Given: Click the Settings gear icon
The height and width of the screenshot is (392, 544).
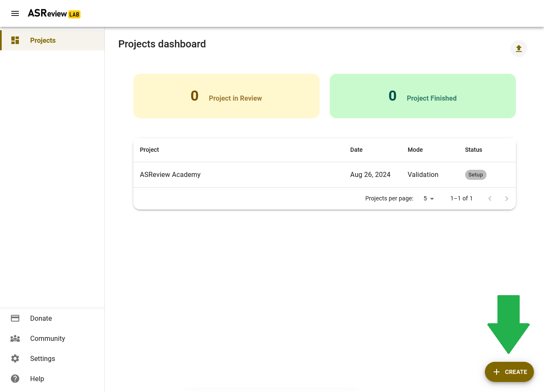Looking at the screenshot, I should [15, 358].
